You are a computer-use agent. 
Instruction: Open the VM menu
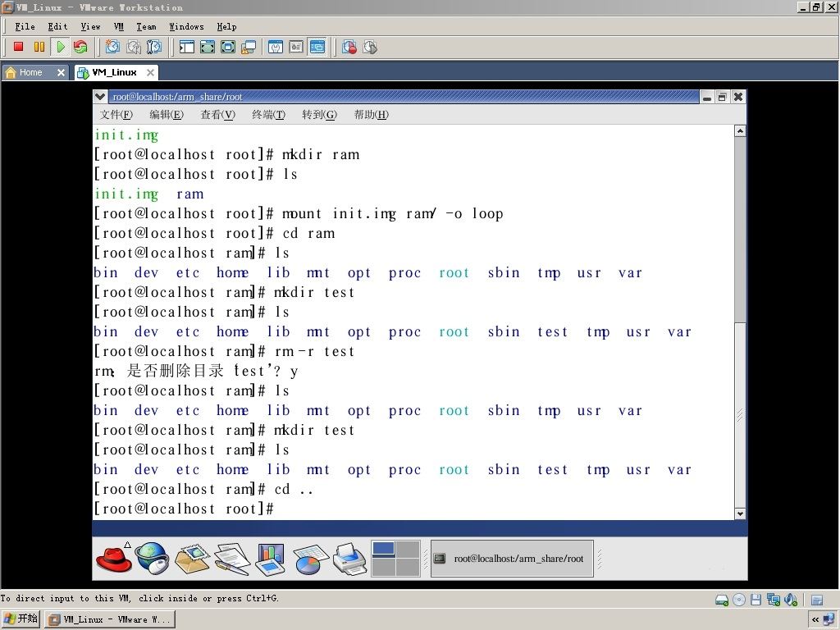point(119,26)
